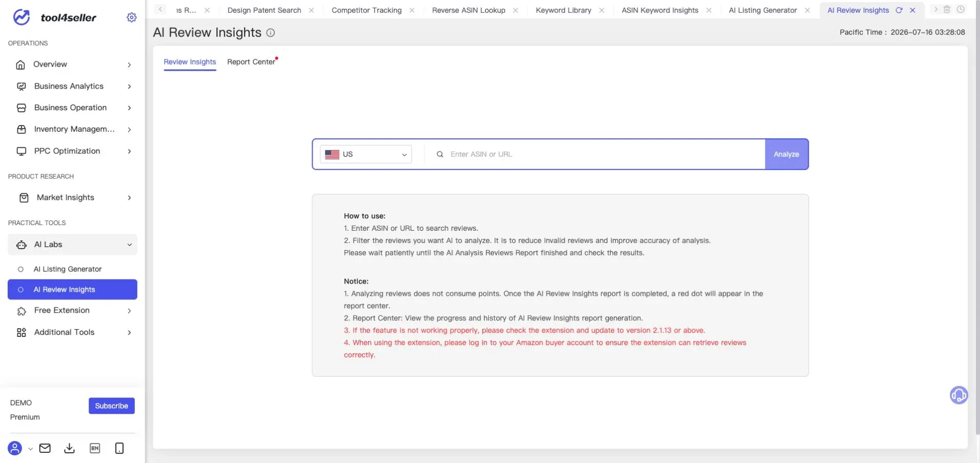The image size is (980, 463).
Task: Click the tool4seller logo
Action: click(54, 17)
